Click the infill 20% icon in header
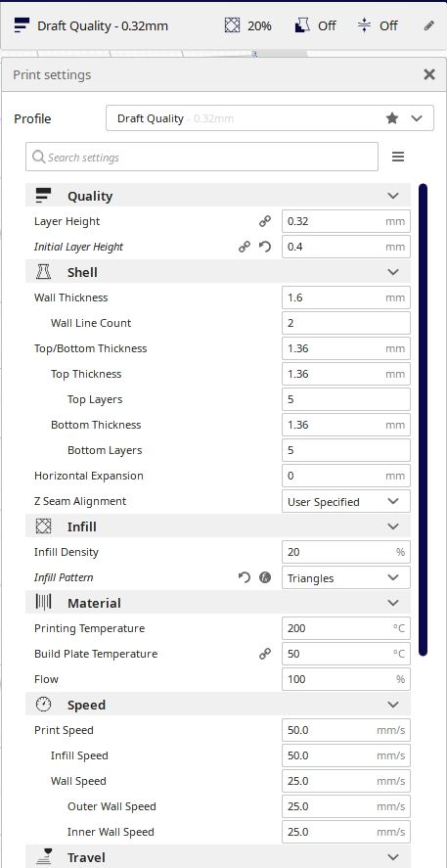 tap(232, 25)
